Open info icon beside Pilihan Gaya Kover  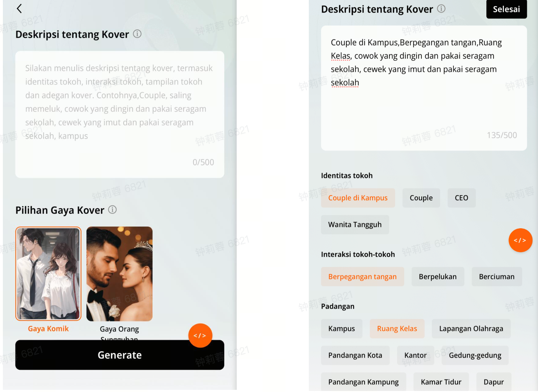pos(112,210)
